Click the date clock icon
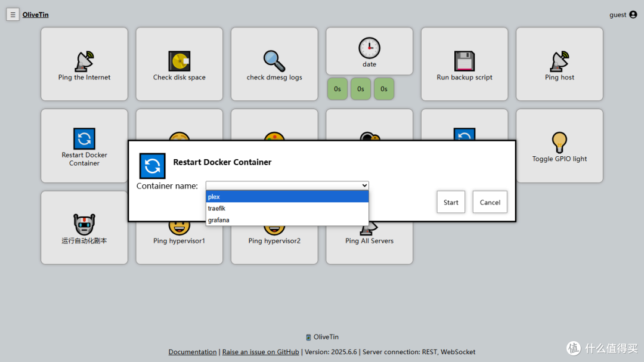 (369, 48)
